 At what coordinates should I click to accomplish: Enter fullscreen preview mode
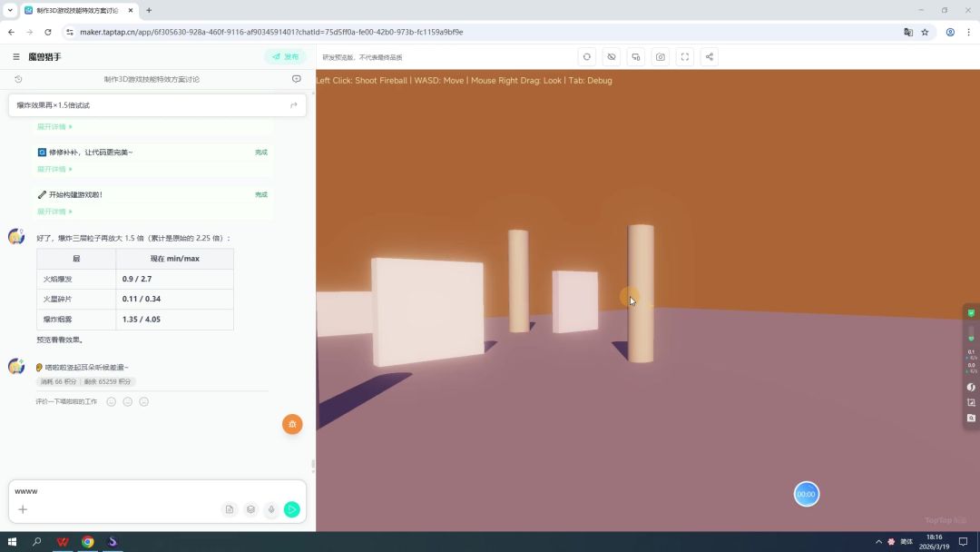click(685, 57)
